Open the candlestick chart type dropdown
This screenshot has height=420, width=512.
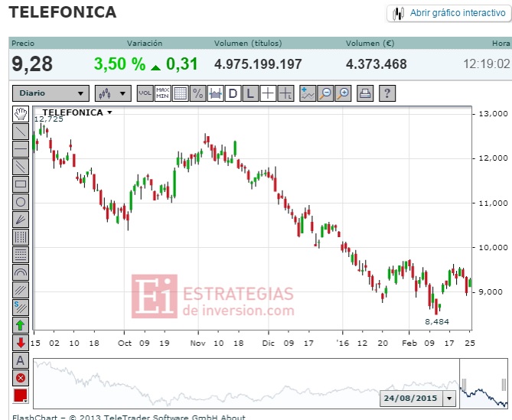pyautogui.click(x=113, y=93)
